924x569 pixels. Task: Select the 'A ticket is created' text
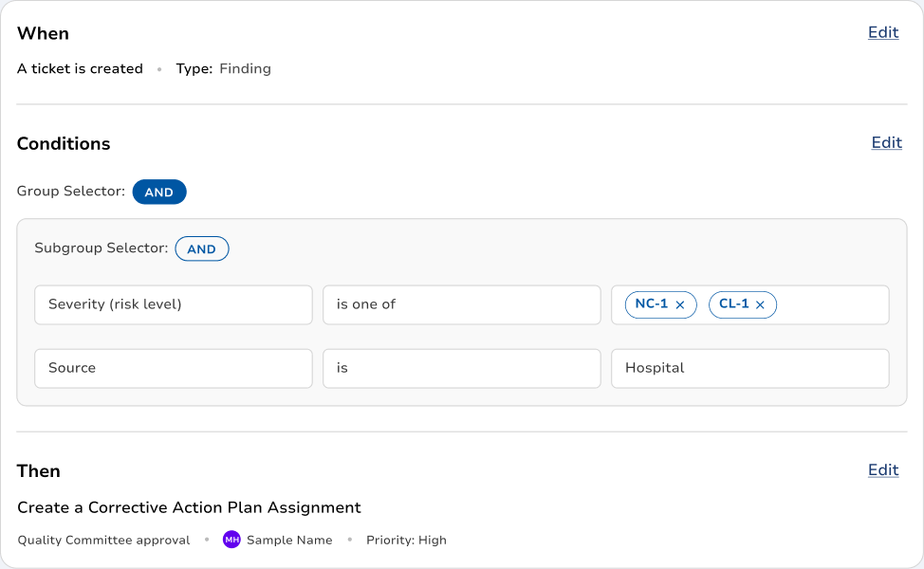[80, 69]
